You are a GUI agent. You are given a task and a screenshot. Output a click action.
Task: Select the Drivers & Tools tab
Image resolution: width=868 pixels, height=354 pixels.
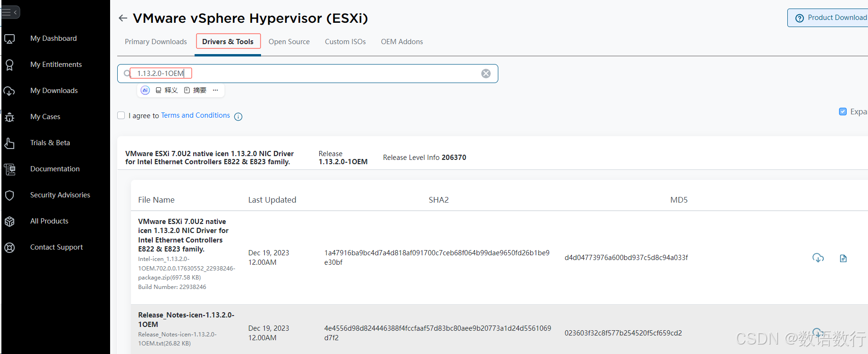pyautogui.click(x=228, y=41)
